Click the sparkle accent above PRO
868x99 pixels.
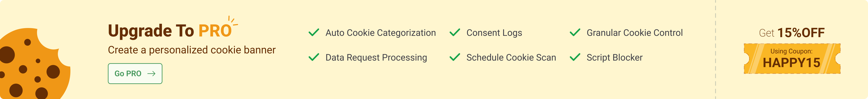pos(232,21)
